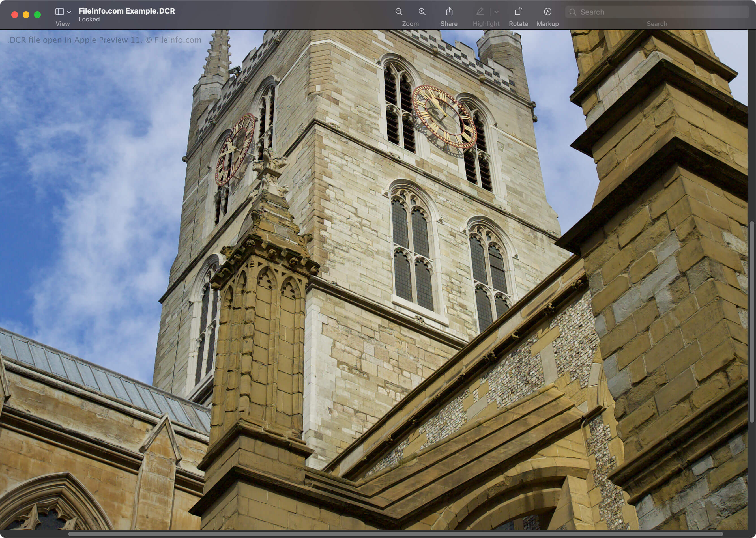Show the Markup toolbar icon
756x538 pixels.
[x=547, y=12]
